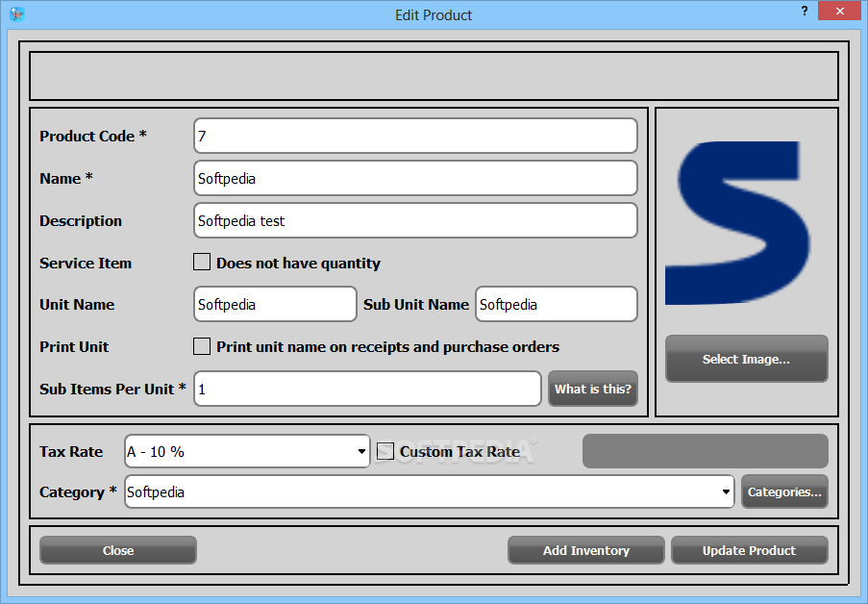Click the product image thumbnail
The image size is (868, 604).
coord(738,223)
